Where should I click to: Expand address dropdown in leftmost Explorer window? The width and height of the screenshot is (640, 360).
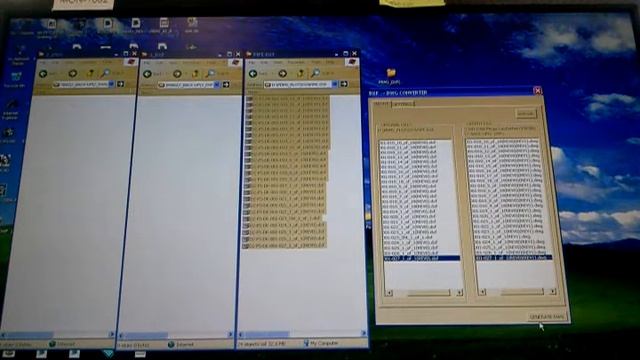click(111, 84)
